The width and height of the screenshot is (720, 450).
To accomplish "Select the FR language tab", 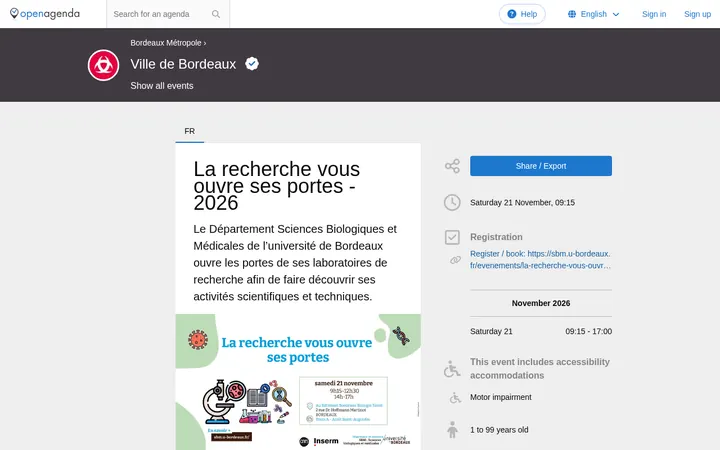I will click(190, 131).
